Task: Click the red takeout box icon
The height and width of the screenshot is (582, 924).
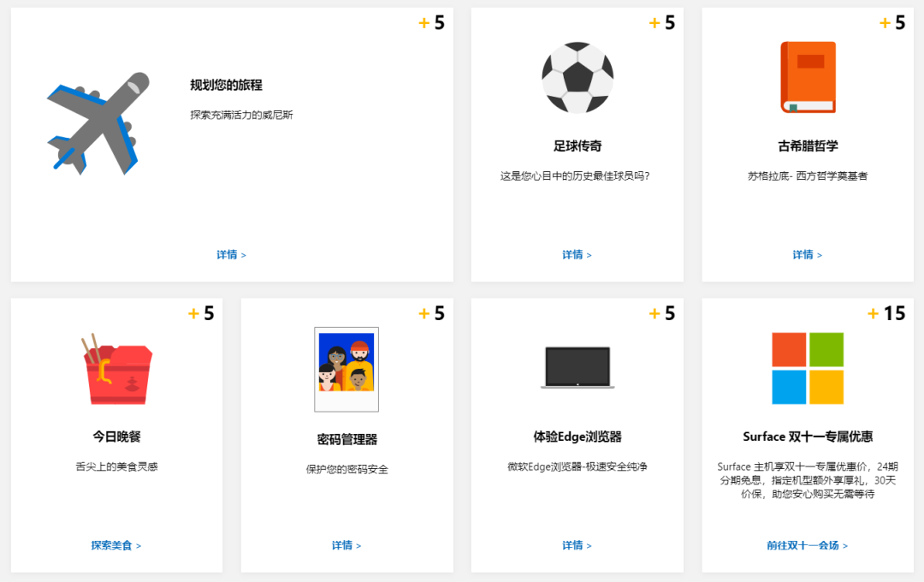Action: tap(116, 369)
